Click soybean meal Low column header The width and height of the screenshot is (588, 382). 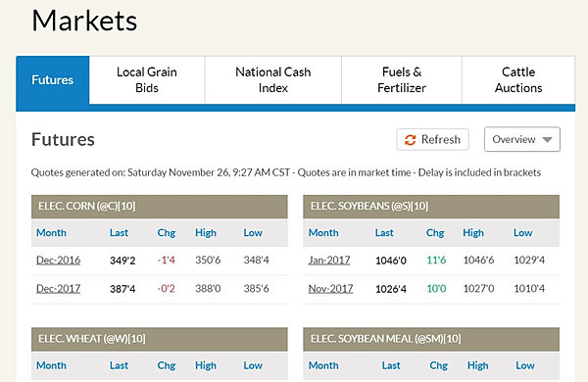(525, 365)
